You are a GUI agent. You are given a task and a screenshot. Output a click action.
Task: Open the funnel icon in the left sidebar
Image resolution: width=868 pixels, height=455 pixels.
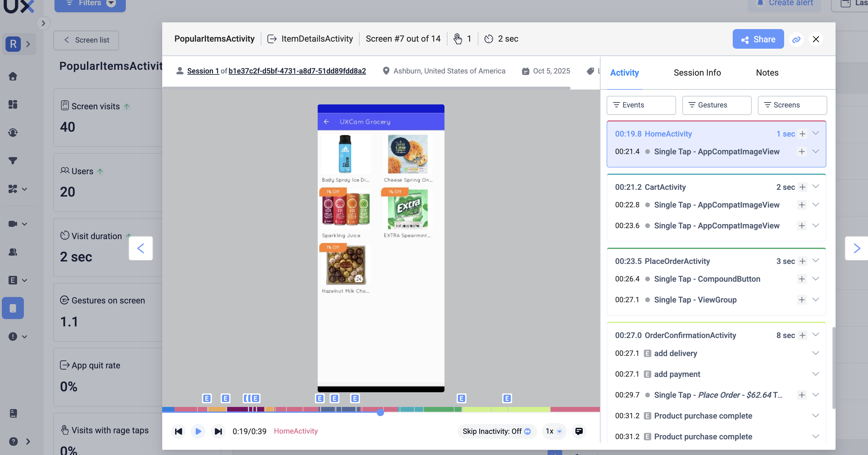click(x=13, y=161)
